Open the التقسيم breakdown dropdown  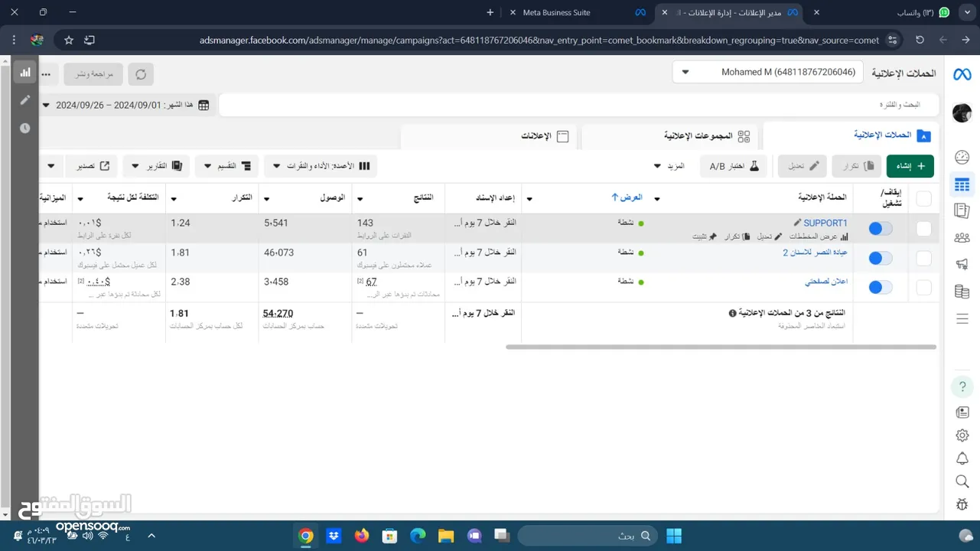(226, 165)
